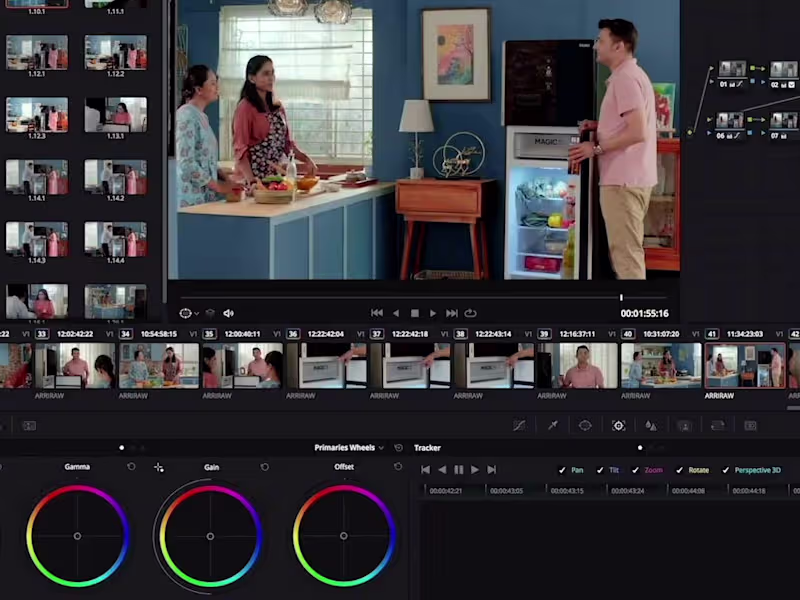Select clip 36 thumbnail in timeline
This screenshot has width=800, height=600.
click(326, 366)
